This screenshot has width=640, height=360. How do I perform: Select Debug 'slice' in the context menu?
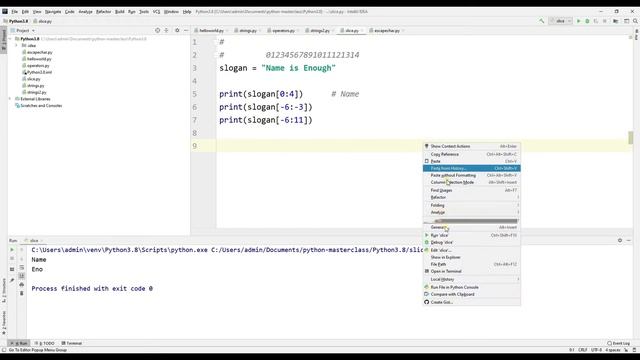coord(471,242)
